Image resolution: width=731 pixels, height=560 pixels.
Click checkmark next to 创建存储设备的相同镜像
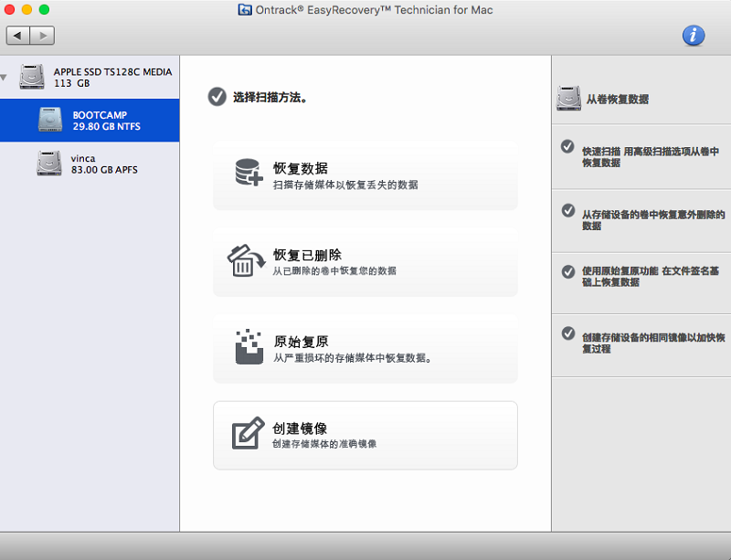click(567, 333)
